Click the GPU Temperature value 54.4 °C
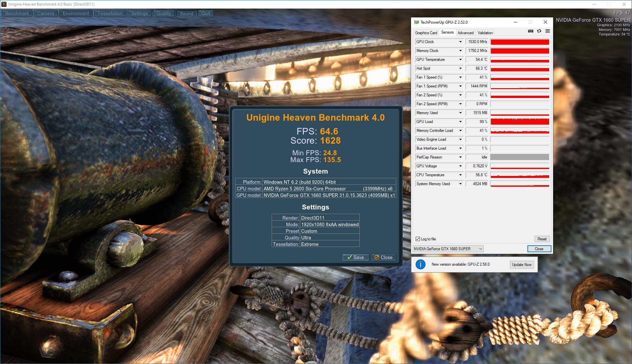This screenshot has height=364, width=632. [x=477, y=60]
